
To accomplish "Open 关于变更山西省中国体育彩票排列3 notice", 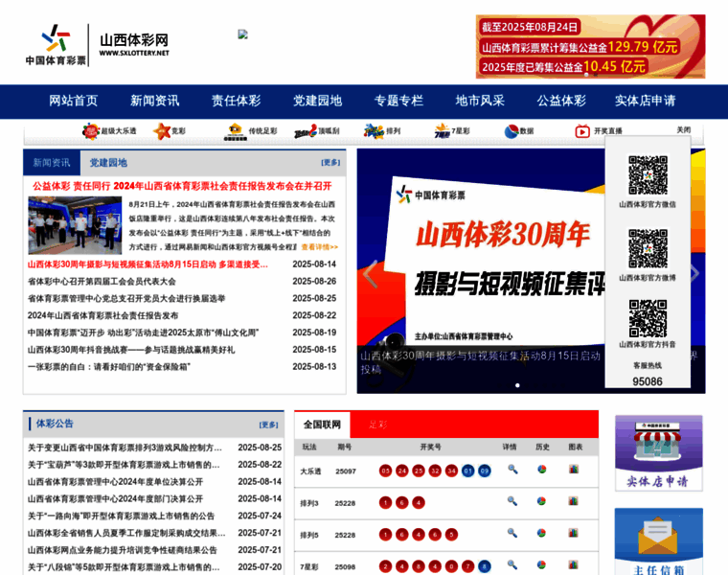I will point(125,448).
